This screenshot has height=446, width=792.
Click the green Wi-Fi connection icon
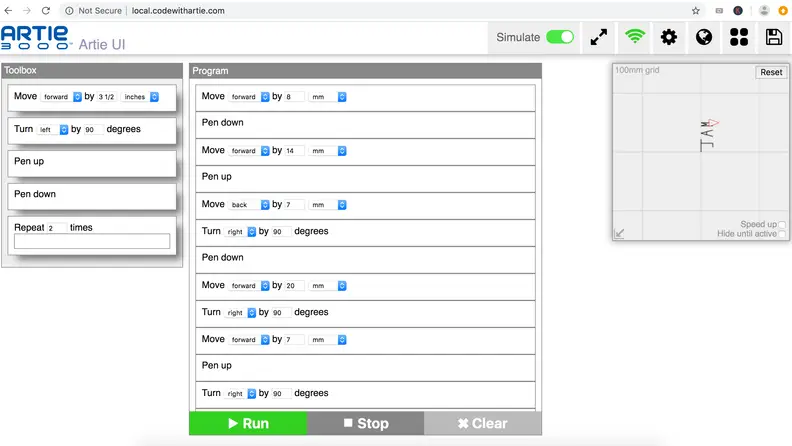tap(634, 36)
